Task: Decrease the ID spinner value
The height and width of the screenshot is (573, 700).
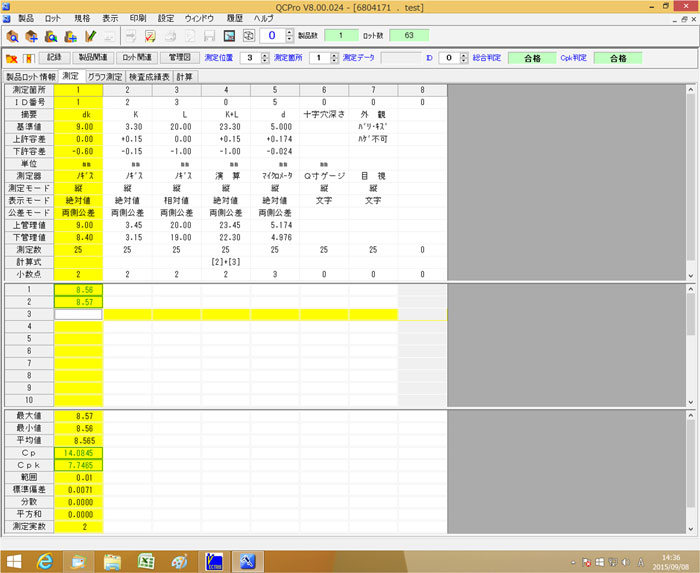Action: (x=464, y=61)
